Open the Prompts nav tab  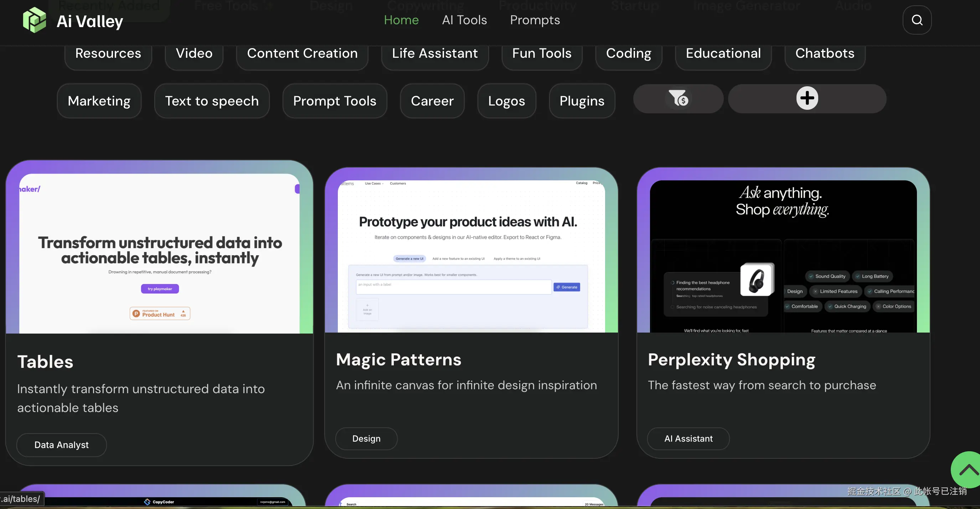tap(535, 20)
